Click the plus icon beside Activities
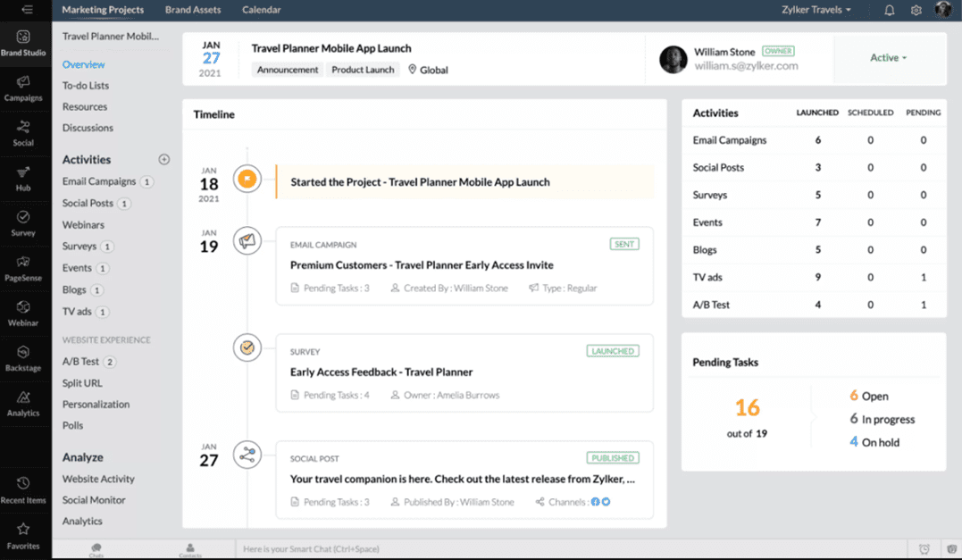The height and width of the screenshot is (560, 962). [x=163, y=160]
